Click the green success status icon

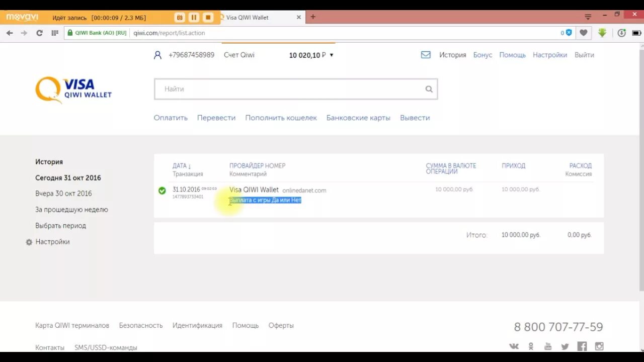coord(162,191)
